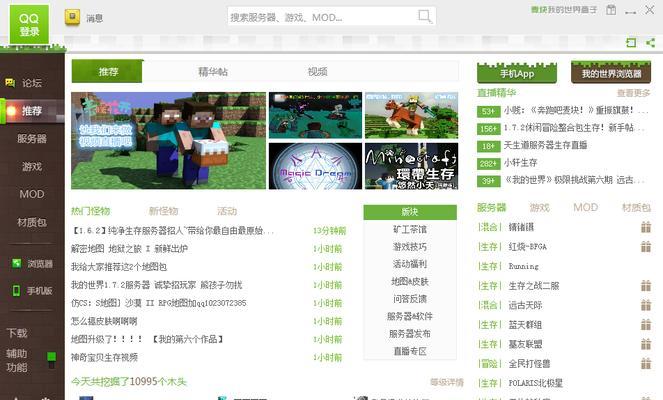Image resolution: width=663 pixels, height=400 pixels.
Task: Click the search magnifier icon
Action: point(425,17)
